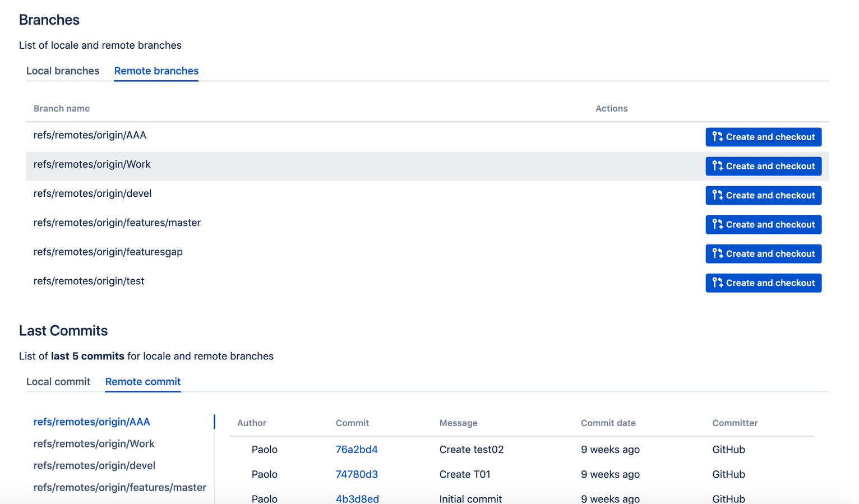Click Paolo author in Create test02 row
Screen dimensions: 859x504
click(x=265, y=450)
